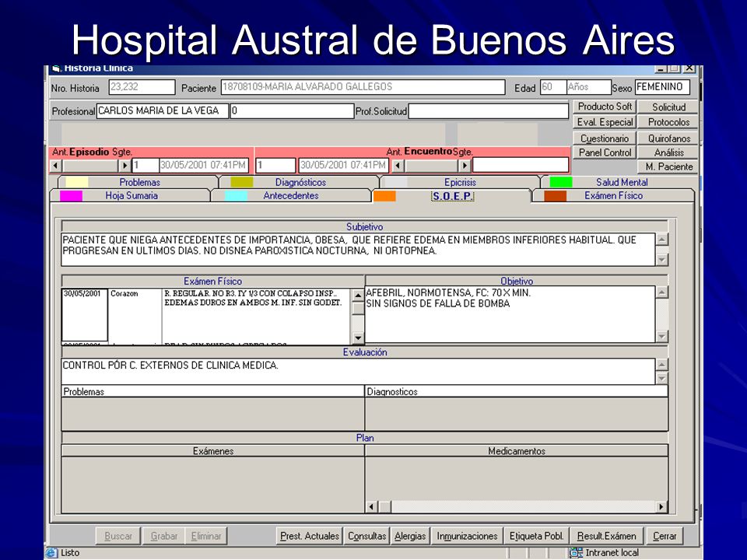Open the Exámen Físico tab
This screenshot has height=560, width=747.
[x=613, y=196]
